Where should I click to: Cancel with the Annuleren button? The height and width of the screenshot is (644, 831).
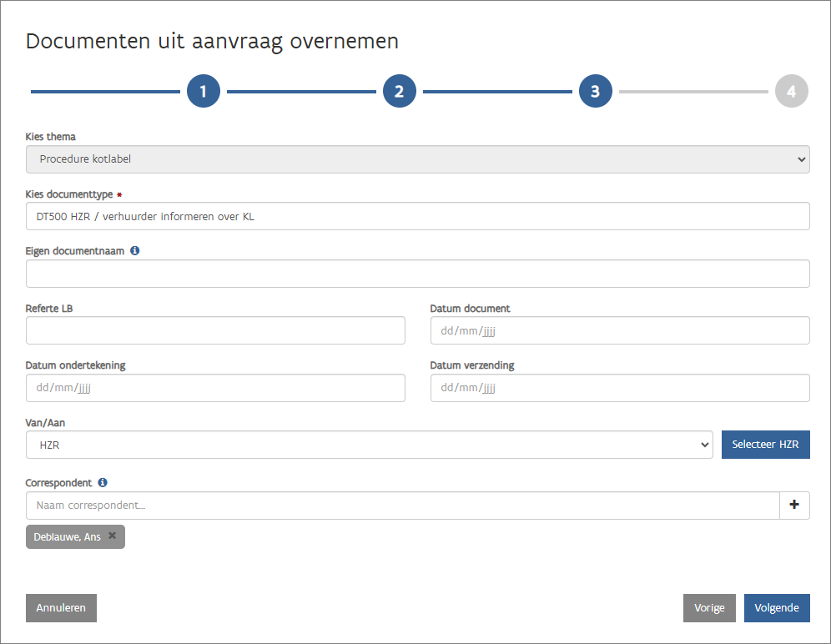point(61,608)
